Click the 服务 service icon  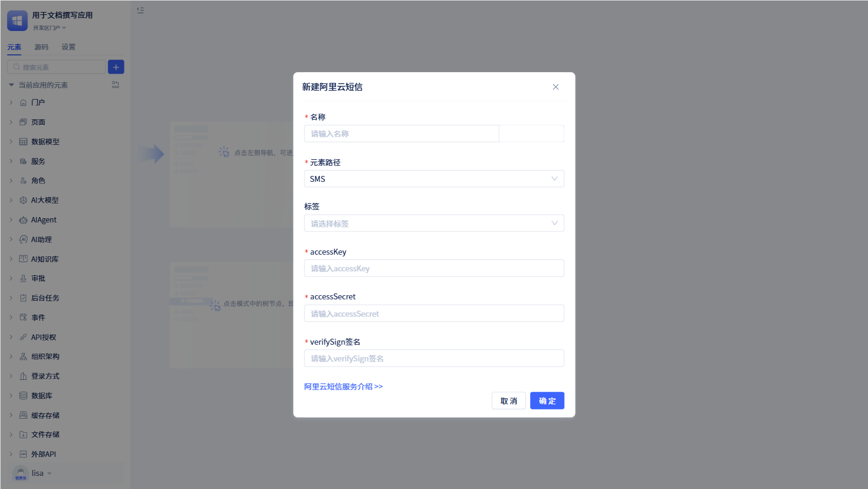(23, 162)
